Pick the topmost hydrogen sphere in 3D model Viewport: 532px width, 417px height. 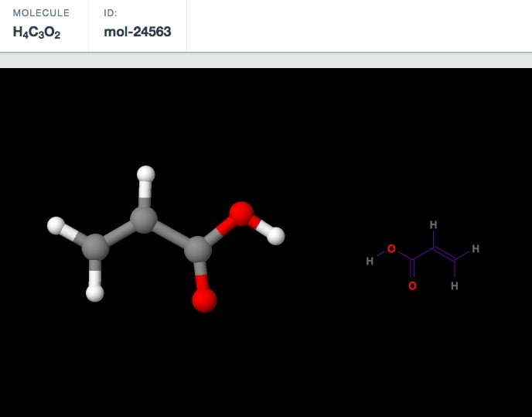145,174
